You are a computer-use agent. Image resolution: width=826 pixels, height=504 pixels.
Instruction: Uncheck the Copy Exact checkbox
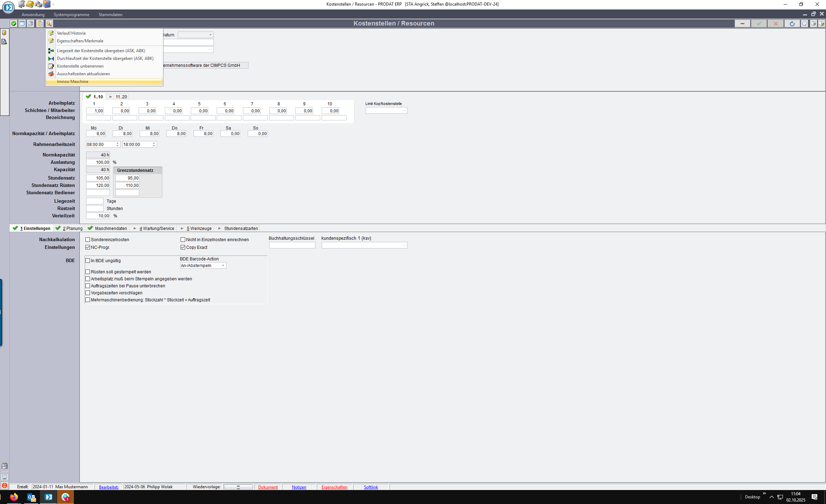point(183,247)
